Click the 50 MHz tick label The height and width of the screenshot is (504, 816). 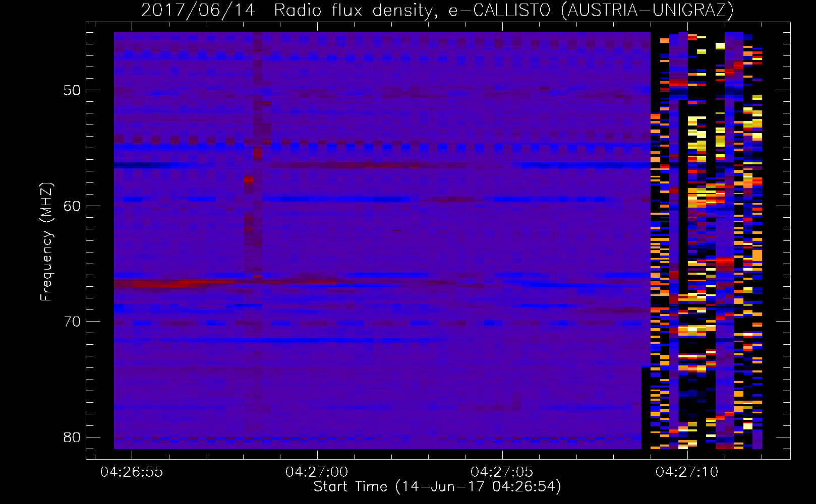(x=73, y=90)
